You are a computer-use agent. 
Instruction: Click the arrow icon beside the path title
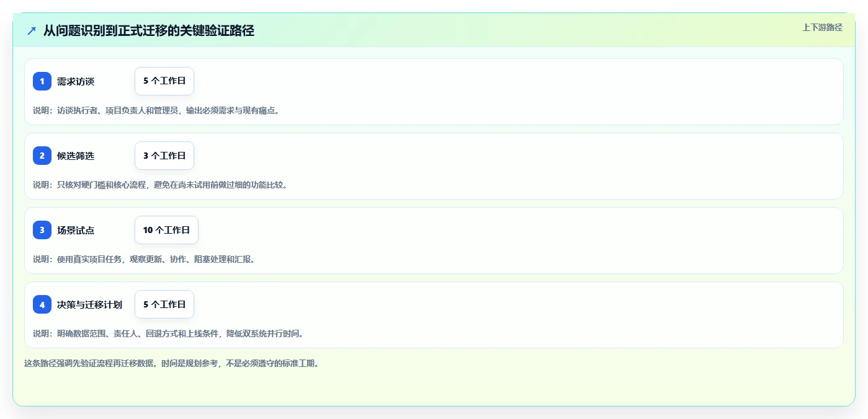32,30
